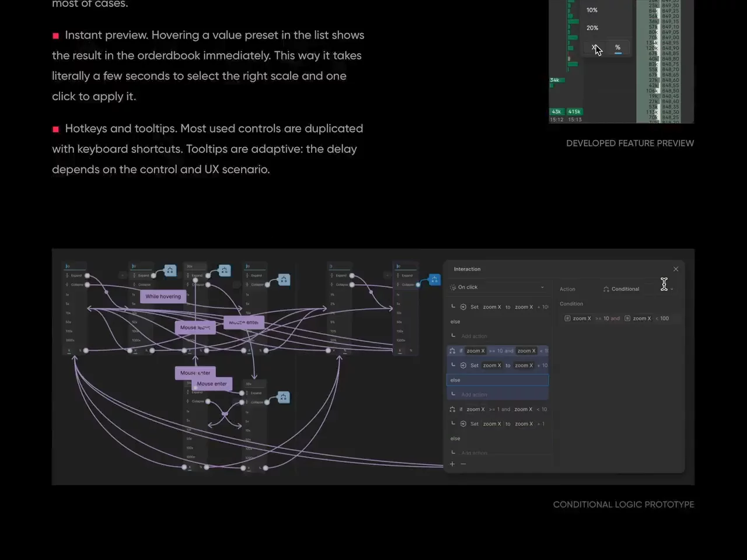Click the On click trigger icon
The width and height of the screenshot is (747, 560).
tap(453, 287)
